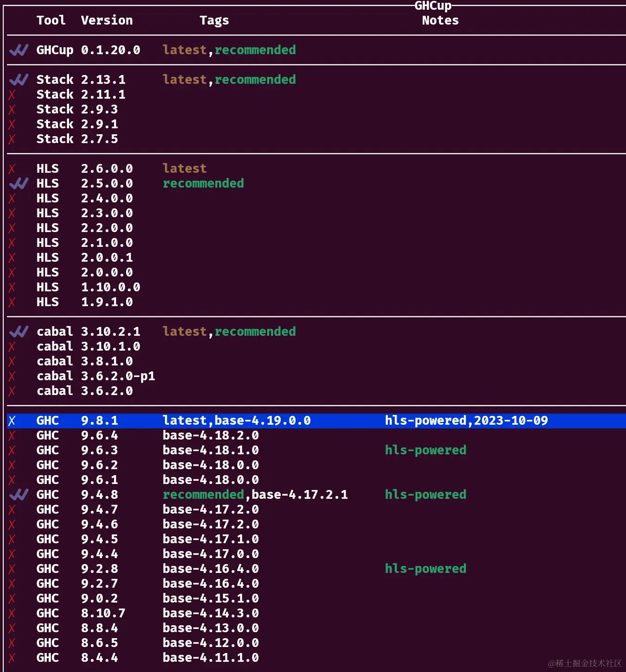Select version 2.0.0.0 in the HLS list
Image resolution: width=626 pixels, height=672 pixels.
[x=107, y=272]
